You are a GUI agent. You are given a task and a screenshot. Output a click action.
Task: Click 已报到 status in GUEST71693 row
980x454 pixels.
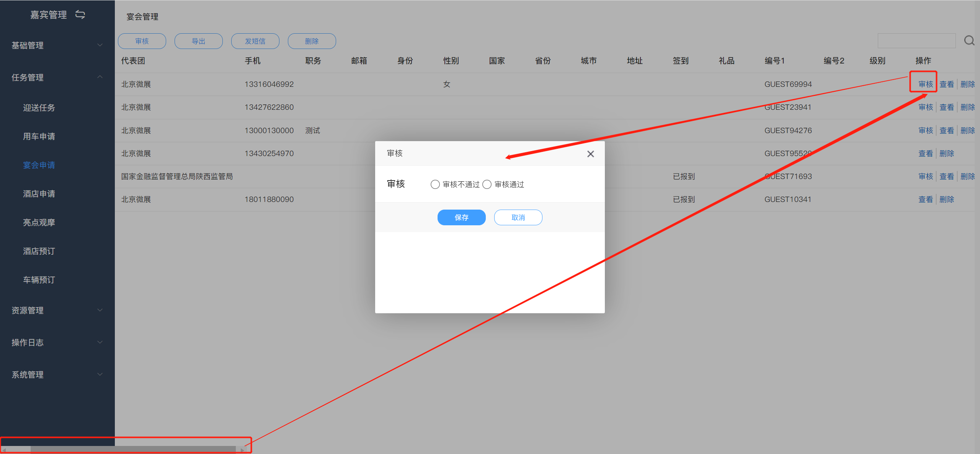tap(684, 176)
